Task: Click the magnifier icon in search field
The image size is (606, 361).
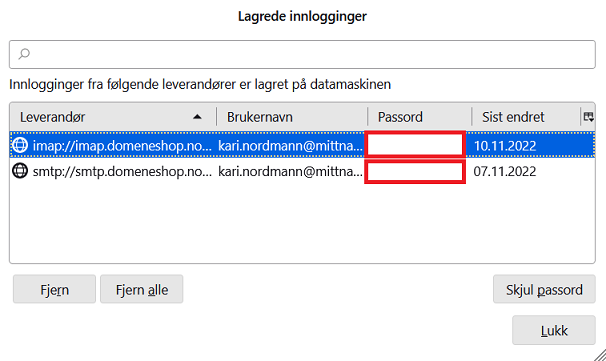Action: (x=24, y=54)
